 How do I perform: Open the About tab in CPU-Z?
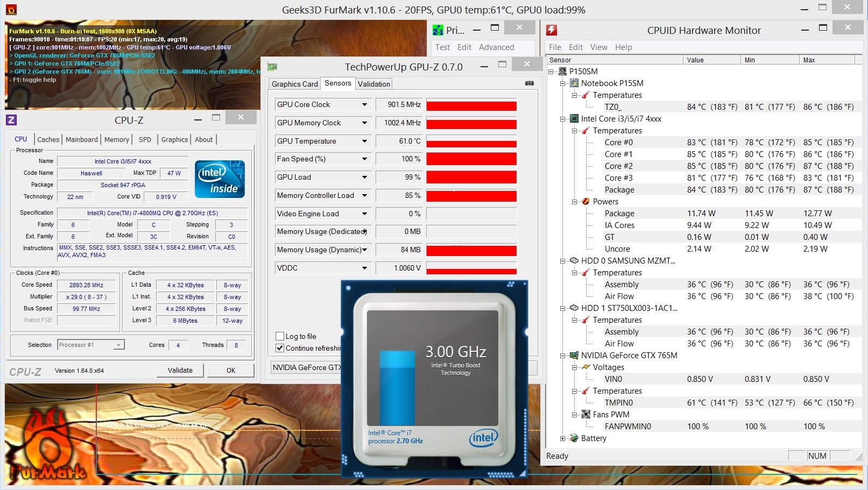tap(204, 139)
